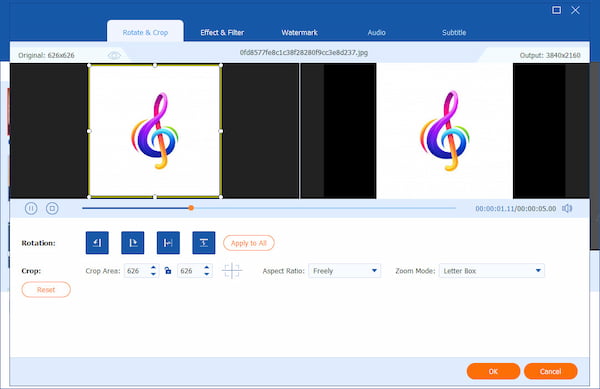Viewport: 600px width, 389px height.
Task: Switch to the Effect & Filter tab
Action: pyautogui.click(x=222, y=33)
